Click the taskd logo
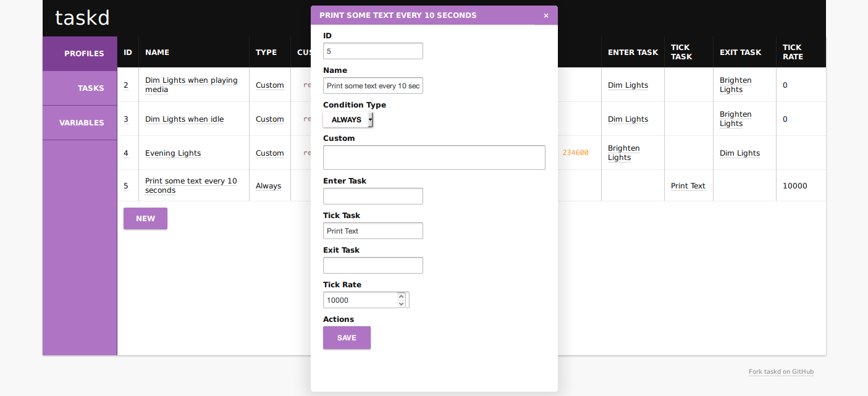Image resolution: width=868 pixels, height=396 pixels. click(x=82, y=17)
